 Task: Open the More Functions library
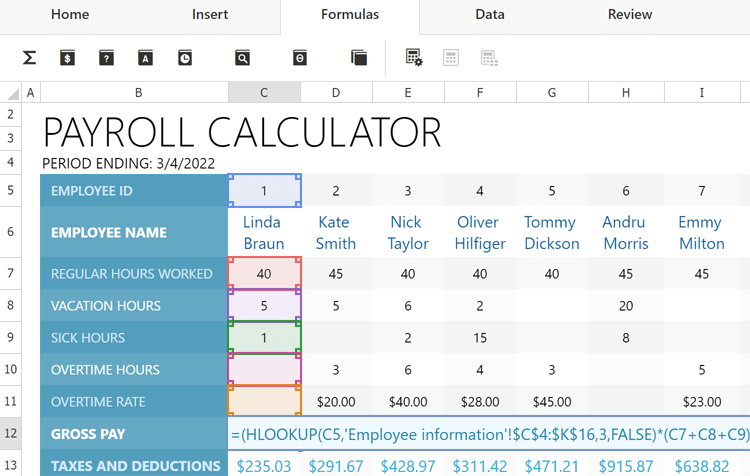click(359, 58)
